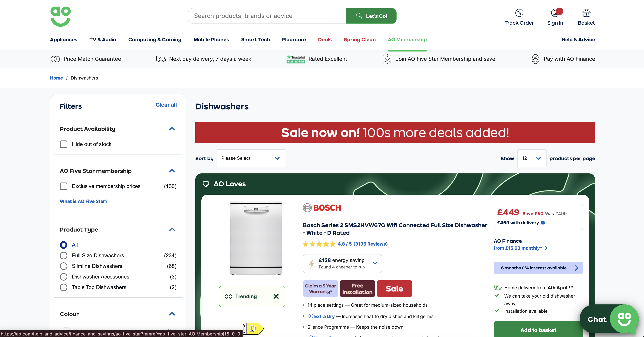Tick the Hide out of stock checkbox
The width and height of the screenshot is (644, 337).
(63, 144)
